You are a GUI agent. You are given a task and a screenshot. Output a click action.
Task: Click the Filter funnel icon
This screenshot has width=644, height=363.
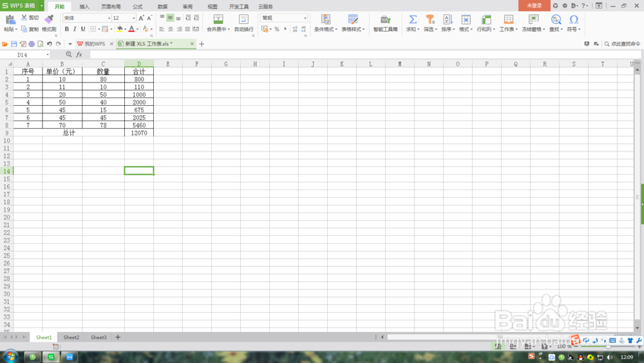click(x=430, y=19)
